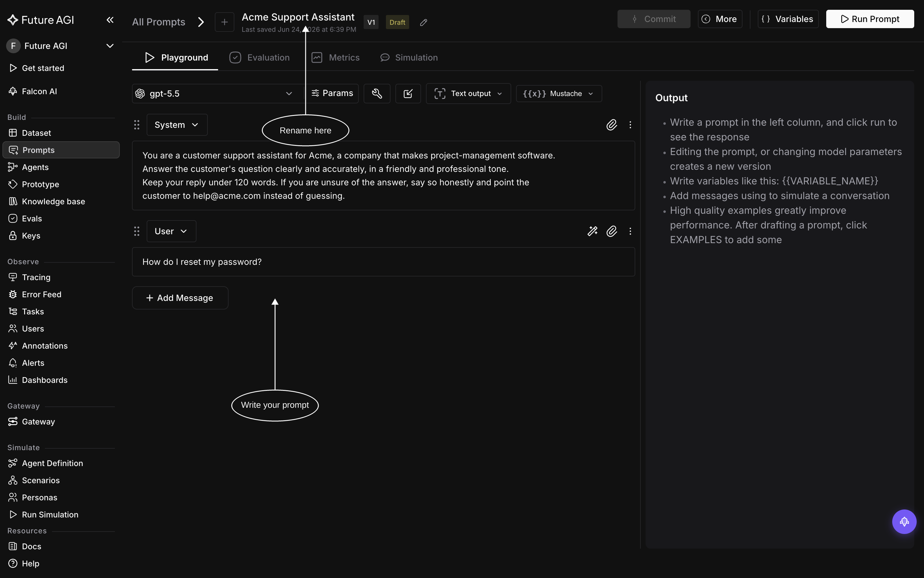This screenshot has width=924, height=578.
Task: Click the breadcrumb chevron after All Prompts
Action: pos(201,22)
